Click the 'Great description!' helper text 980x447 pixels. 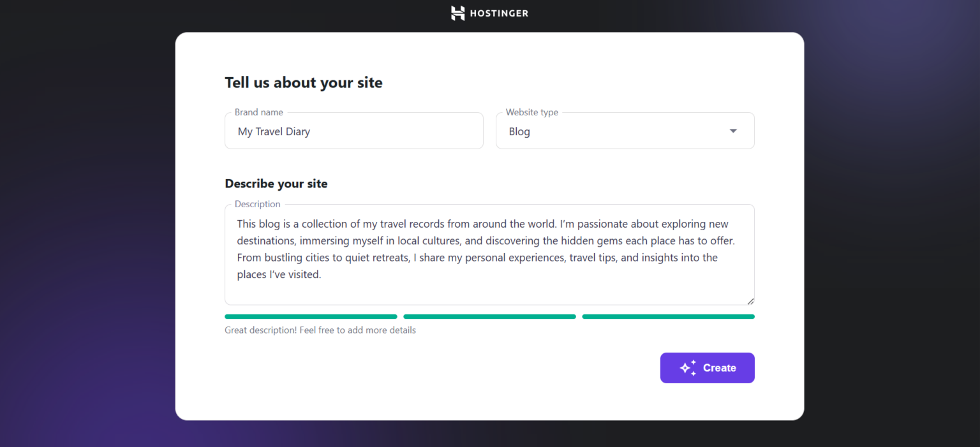pyautogui.click(x=320, y=330)
